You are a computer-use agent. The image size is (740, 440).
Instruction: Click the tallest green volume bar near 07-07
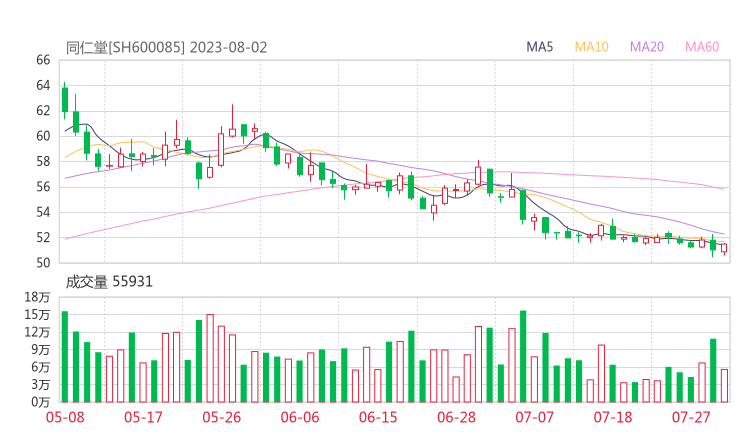[523, 355]
